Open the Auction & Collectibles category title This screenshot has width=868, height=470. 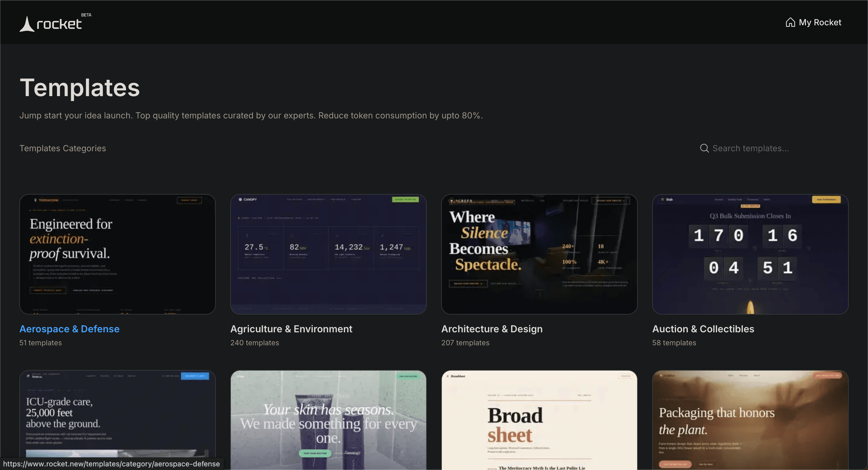[703, 329]
